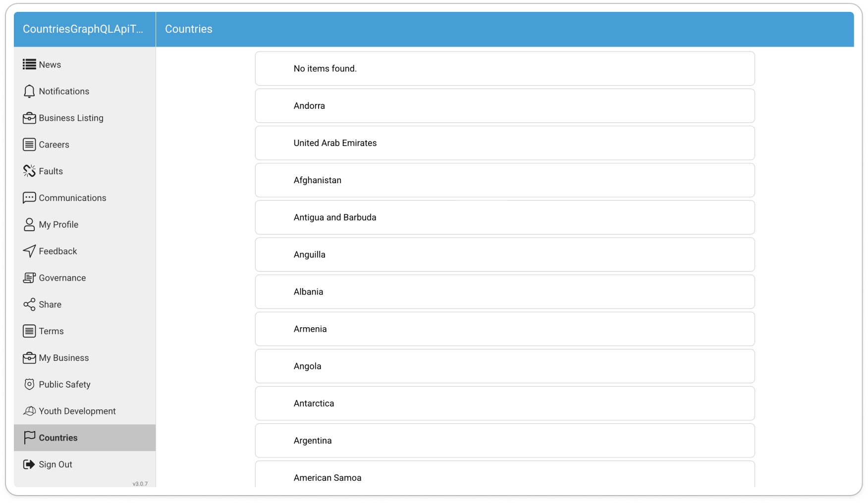The height and width of the screenshot is (503, 868).
Task: Select Andorra from the countries list
Action: (x=504, y=106)
